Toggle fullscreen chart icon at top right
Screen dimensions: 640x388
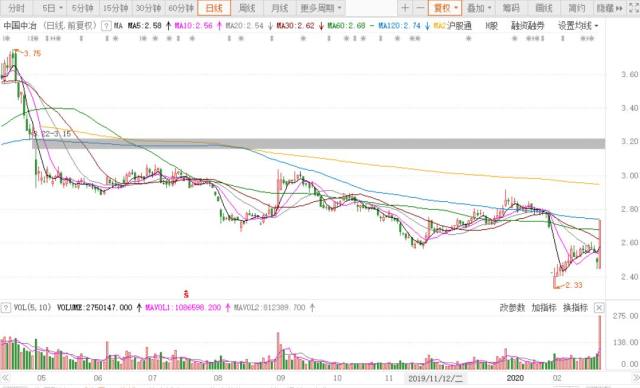coord(633,8)
